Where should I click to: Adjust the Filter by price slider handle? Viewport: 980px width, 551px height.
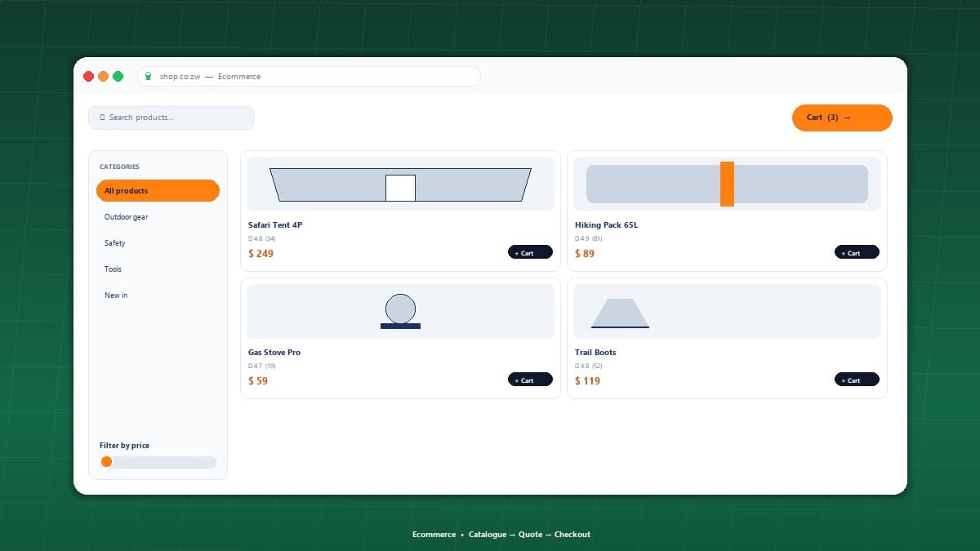[x=106, y=462]
